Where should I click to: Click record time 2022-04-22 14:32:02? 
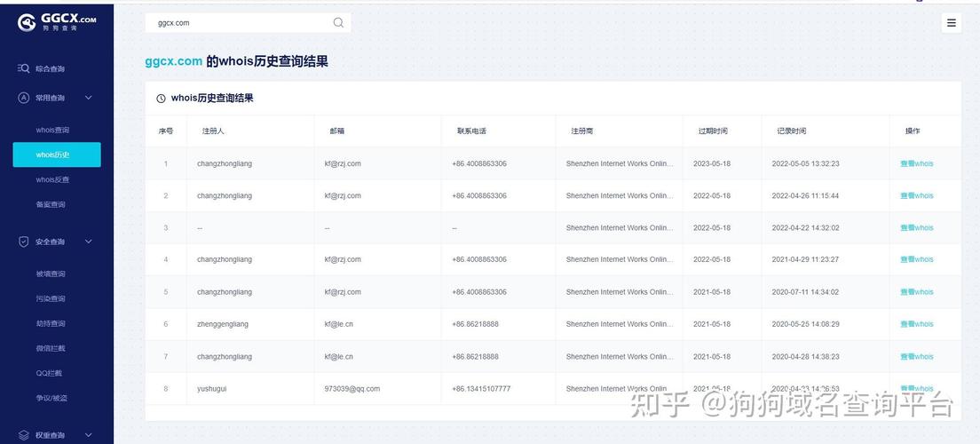tap(805, 228)
